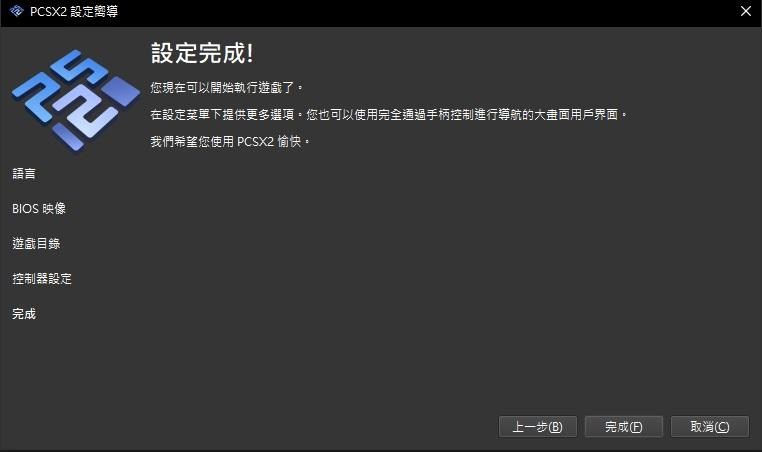Screen dimensions: 762x452
Task: Select the 語言 step in the sidebar
Action: click(24, 174)
